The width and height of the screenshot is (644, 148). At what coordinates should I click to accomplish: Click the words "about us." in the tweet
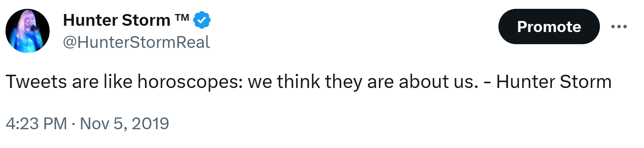coord(439,82)
